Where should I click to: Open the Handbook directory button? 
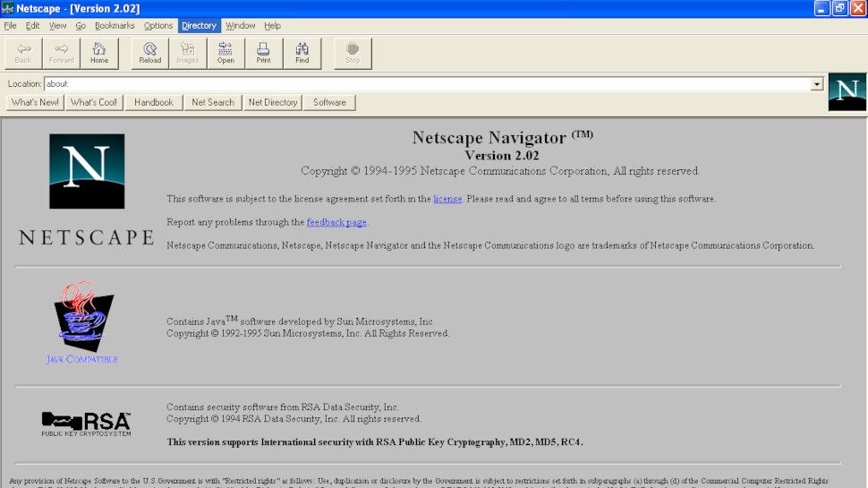point(154,102)
